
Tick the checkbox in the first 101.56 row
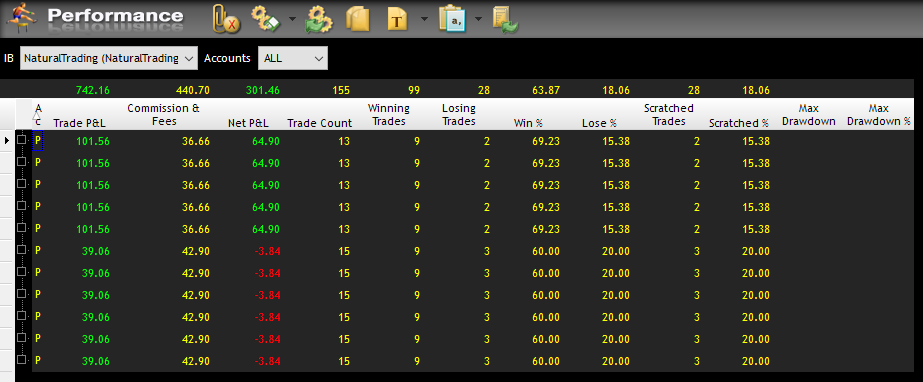(22, 140)
